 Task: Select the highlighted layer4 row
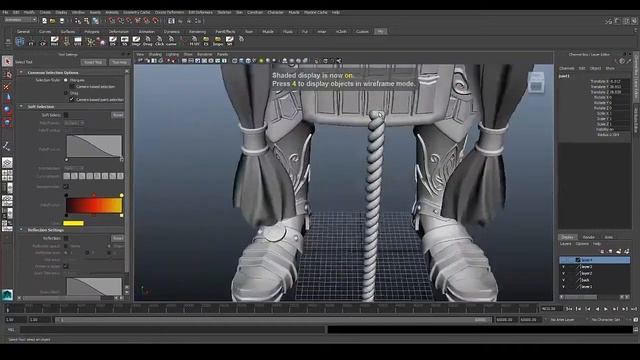(x=595, y=260)
